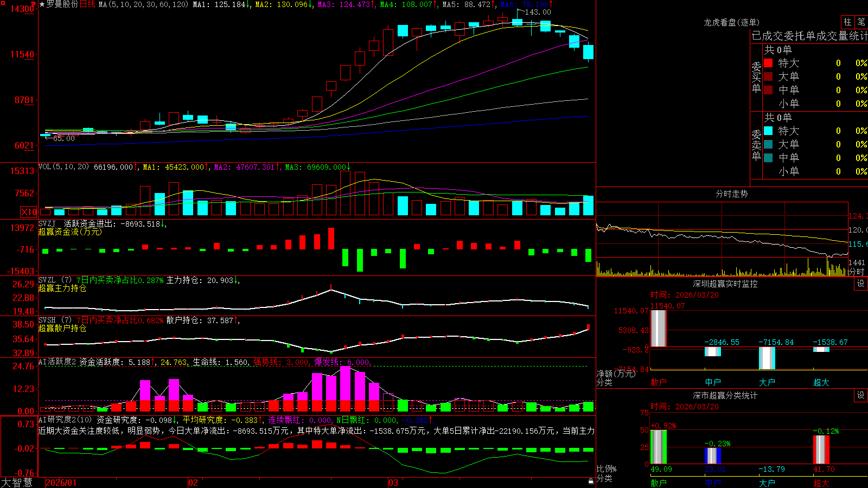Click the 143.00 high price label
This screenshot has height=488, width=868.
pos(538,12)
